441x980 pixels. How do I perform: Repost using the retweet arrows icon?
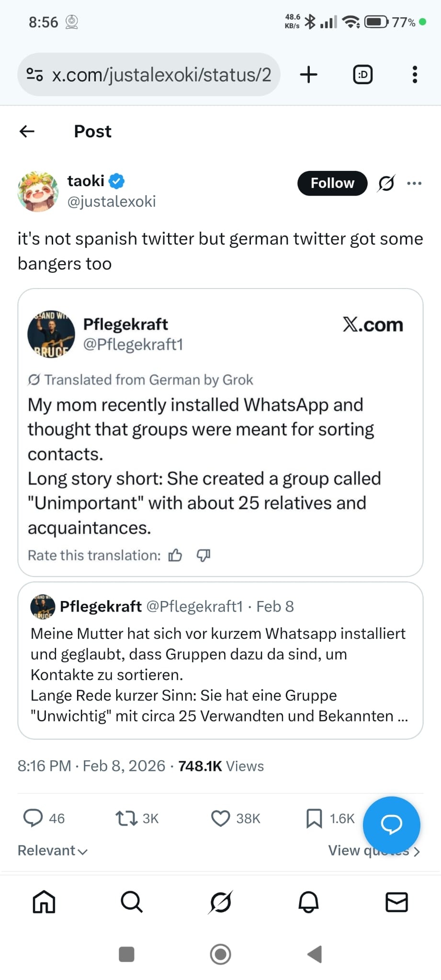126,818
